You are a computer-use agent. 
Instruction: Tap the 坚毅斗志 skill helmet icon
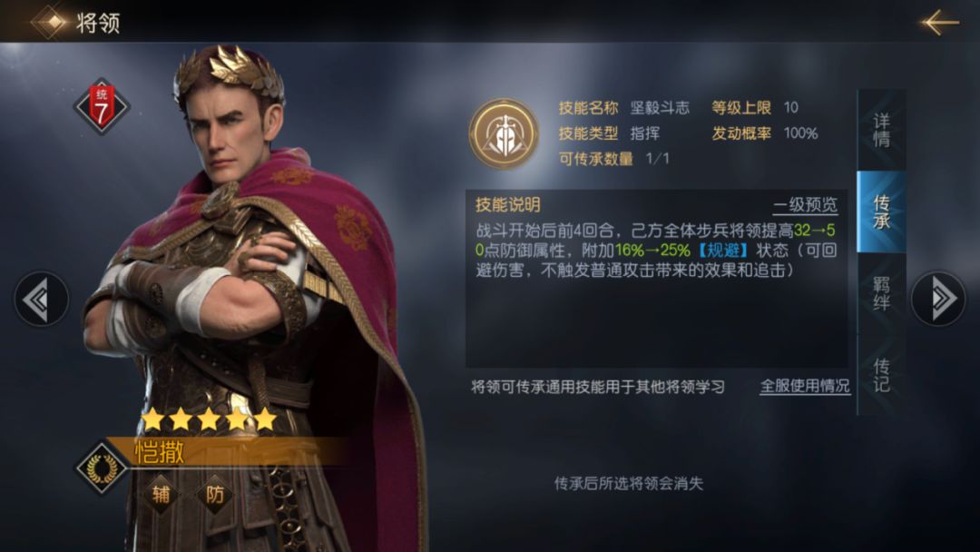point(505,133)
